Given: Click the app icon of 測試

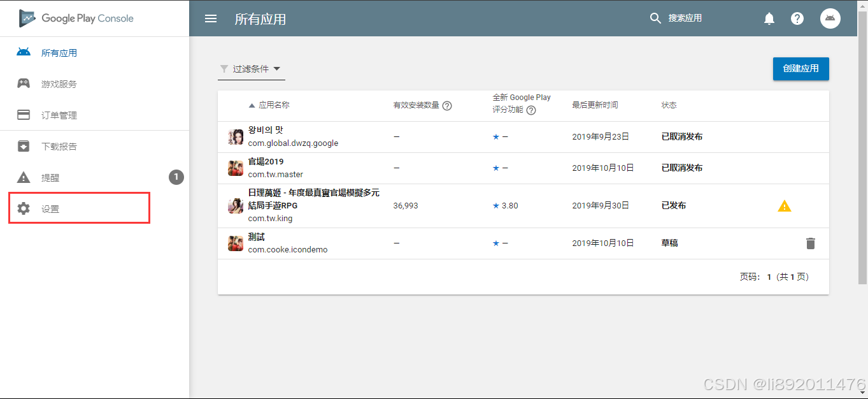Looking at the screenshot, I should coord(236,243).
